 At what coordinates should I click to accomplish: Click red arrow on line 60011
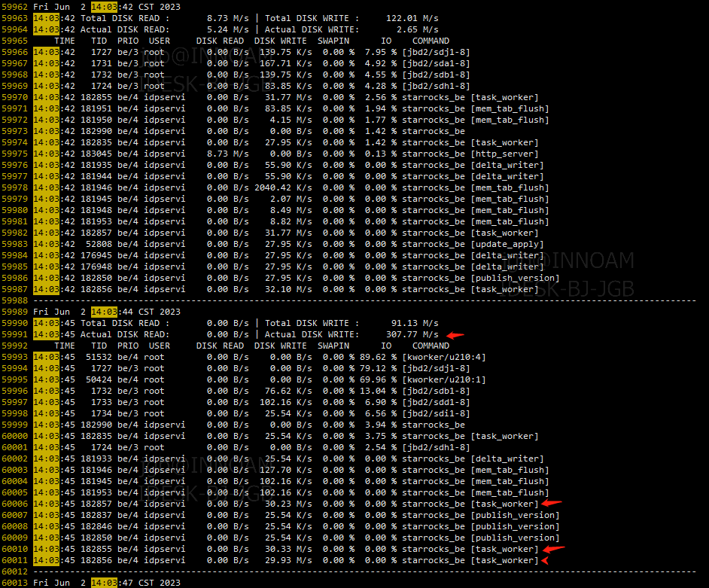click(x=545, y=560)
